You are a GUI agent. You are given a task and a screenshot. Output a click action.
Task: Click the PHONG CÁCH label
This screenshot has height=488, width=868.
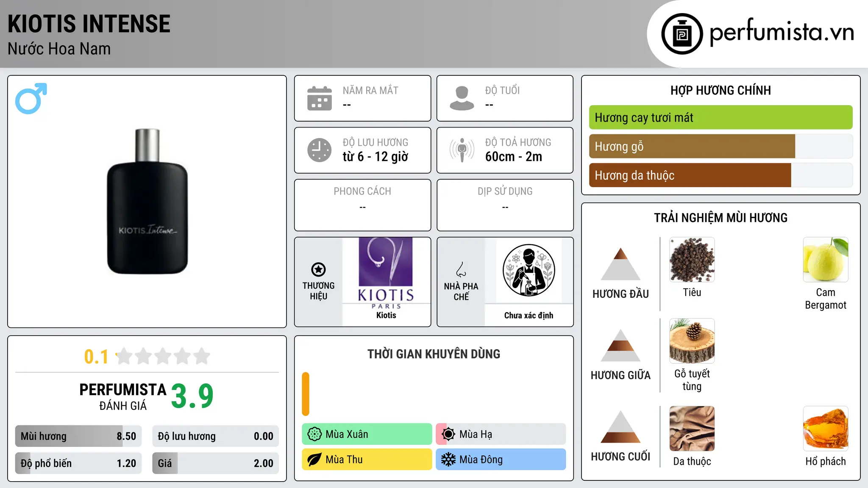[362, 191]
